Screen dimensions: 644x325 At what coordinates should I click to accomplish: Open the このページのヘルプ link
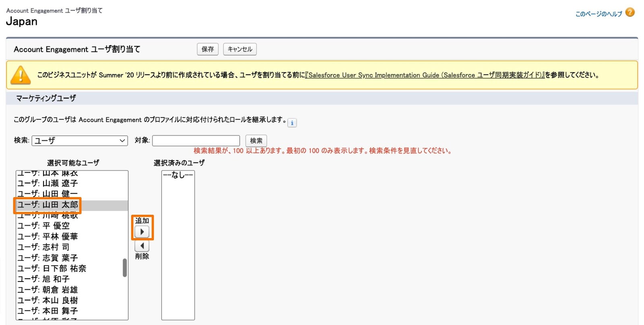(599, 14)
